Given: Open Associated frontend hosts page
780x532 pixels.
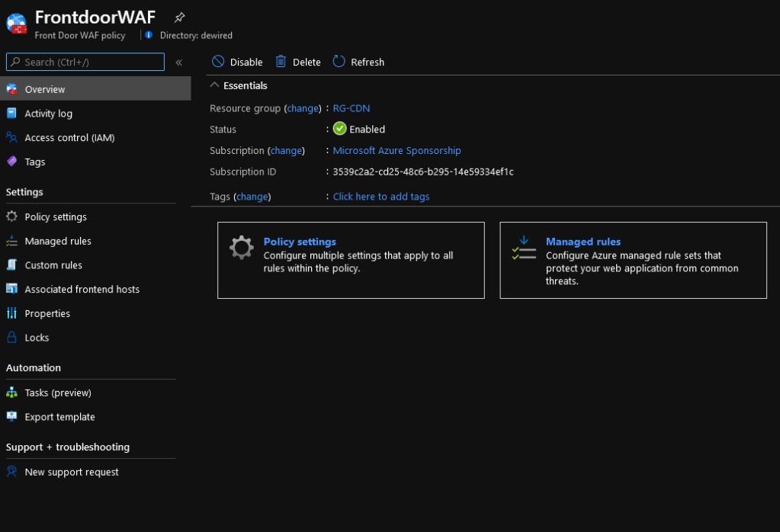Looking at the screenshot, I should click(x=82, y=290).
